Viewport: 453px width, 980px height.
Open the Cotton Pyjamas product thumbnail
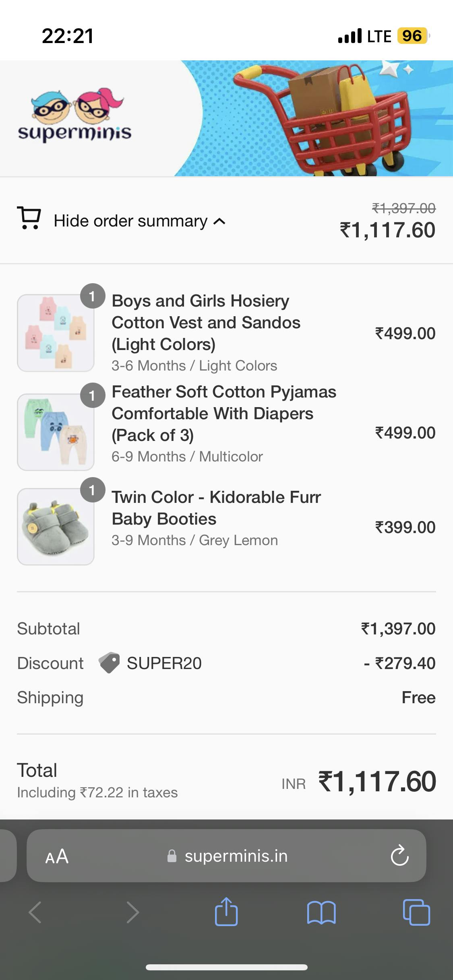point(56,432)
